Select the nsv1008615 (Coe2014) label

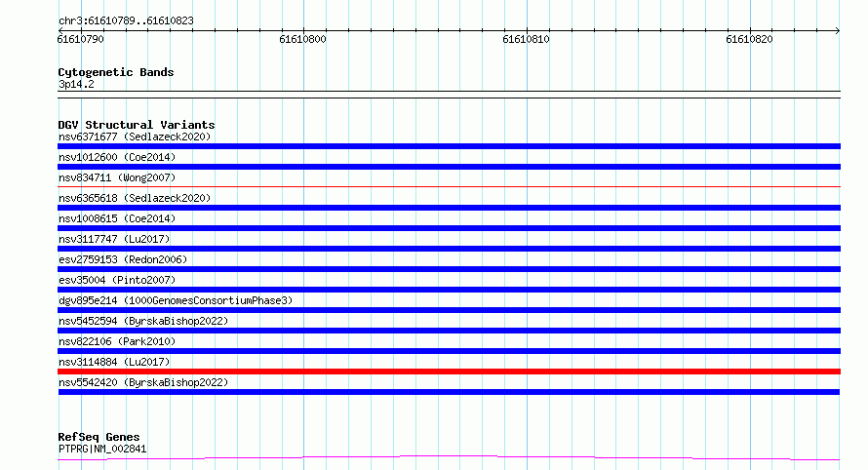click(117, 218)
